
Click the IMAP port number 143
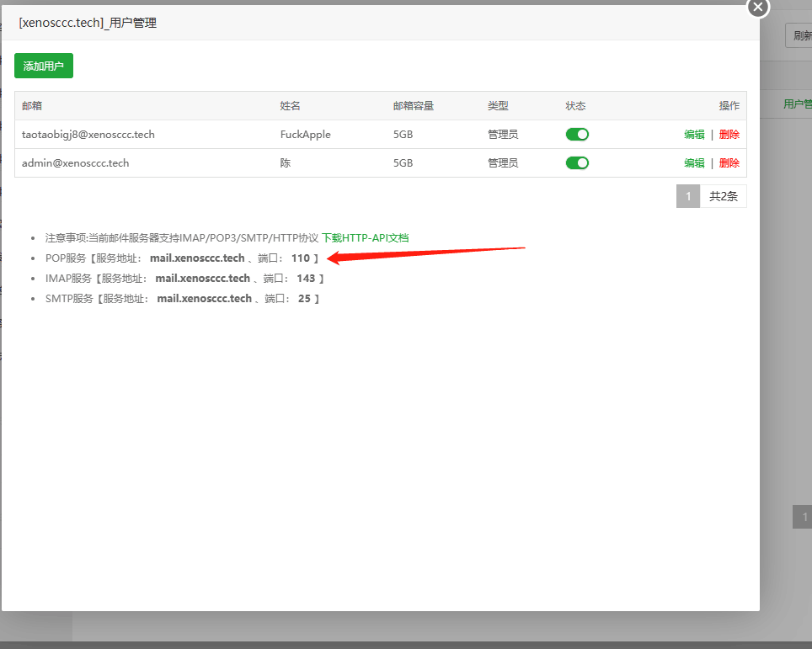[x=306, y=279]
